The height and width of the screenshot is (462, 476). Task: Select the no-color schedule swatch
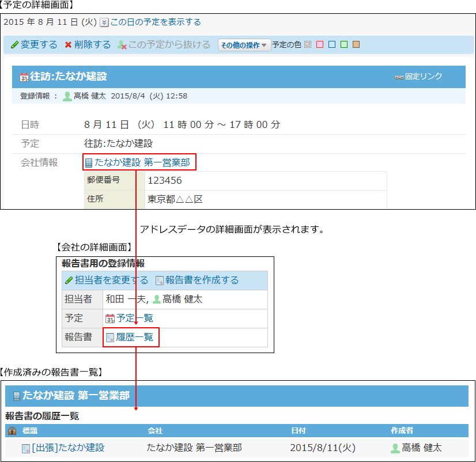point(308,44)
